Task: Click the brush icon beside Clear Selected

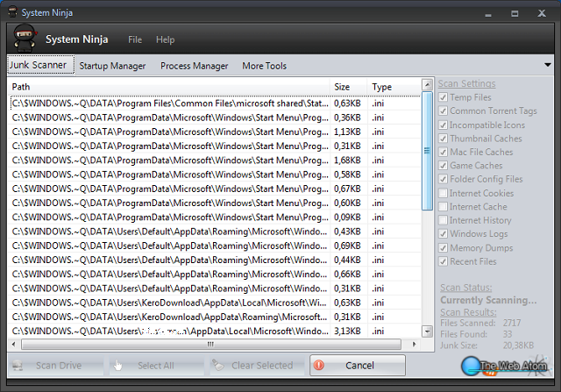Action: (x=218, y=365)
